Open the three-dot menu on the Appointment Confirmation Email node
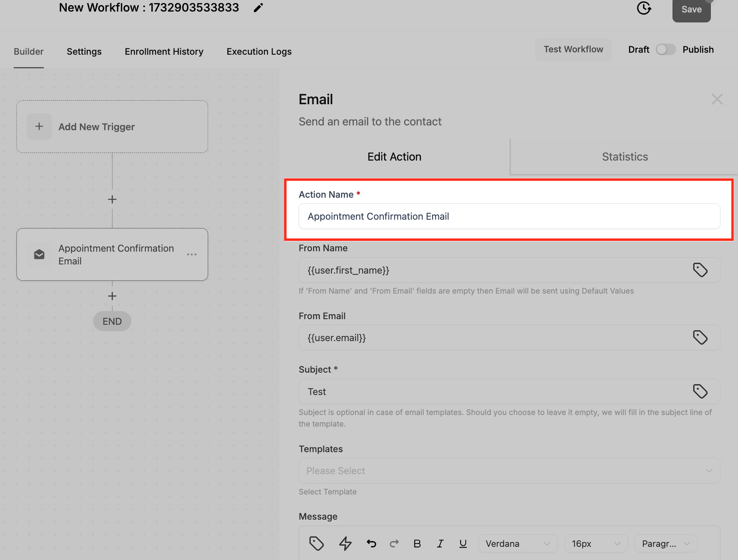 192,254
